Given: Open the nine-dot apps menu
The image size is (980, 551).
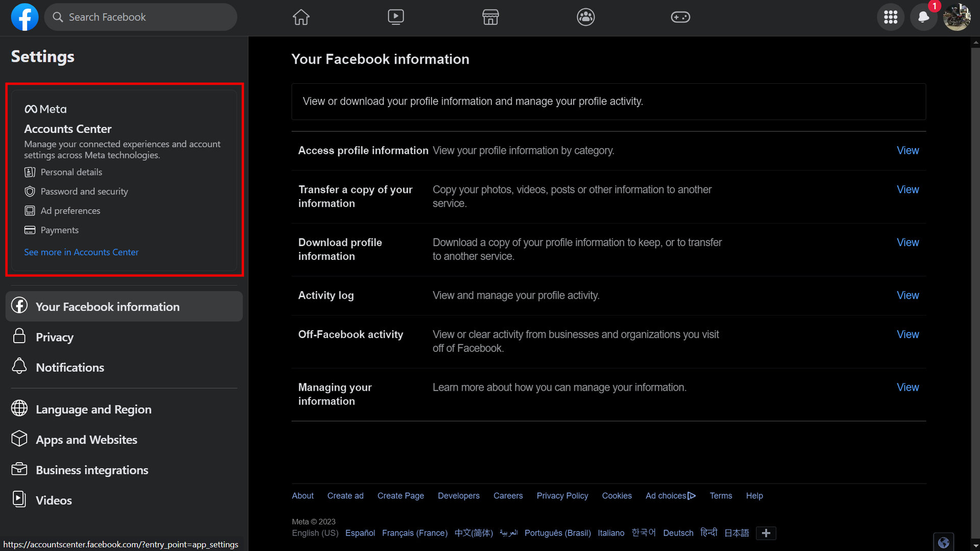Looking at the screenshot, I should click(891, 17).
